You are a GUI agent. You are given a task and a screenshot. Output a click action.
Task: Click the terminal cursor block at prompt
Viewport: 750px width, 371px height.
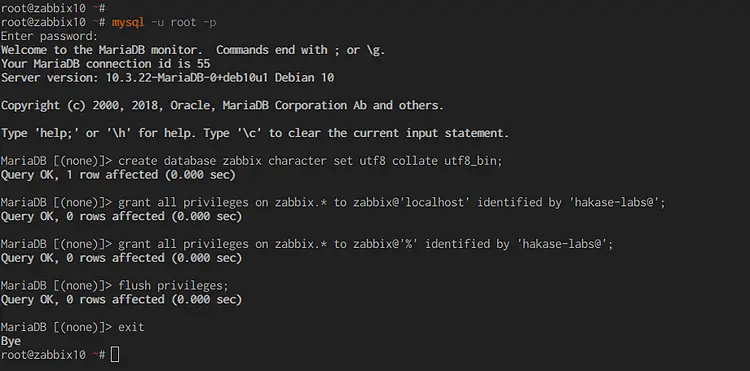115,355
